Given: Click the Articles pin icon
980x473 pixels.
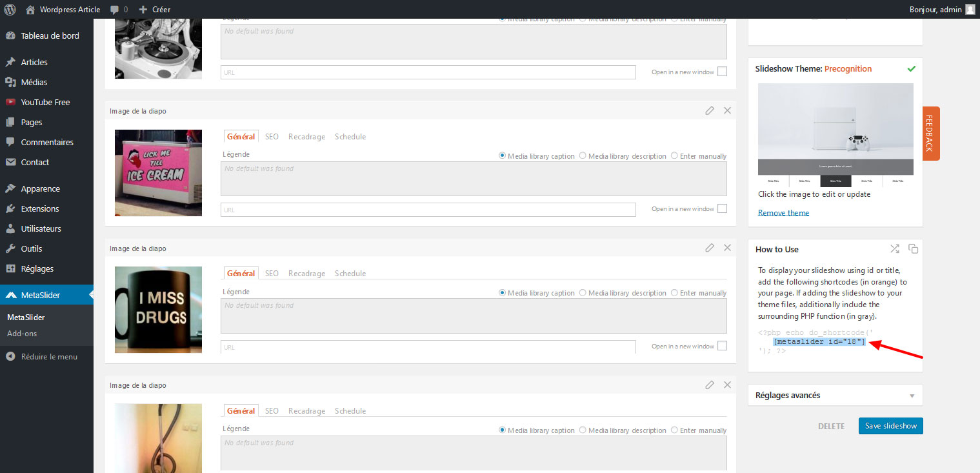Looking at the screenshot, I should click(x=10, y=62).
